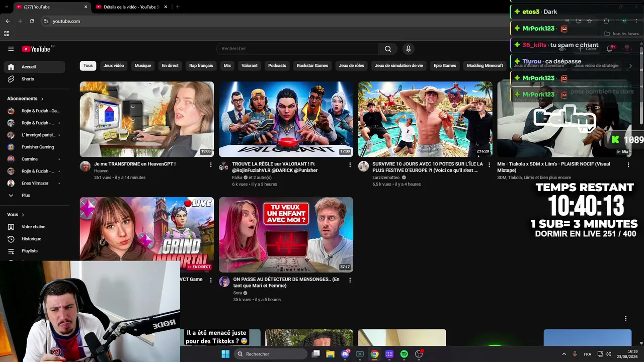Open Historique in the sidebar

(35, 239)
